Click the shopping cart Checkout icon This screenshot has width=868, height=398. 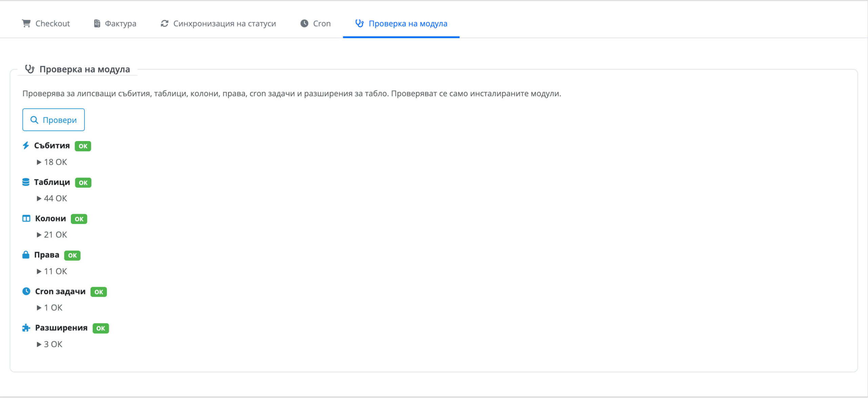tap(26, 23)
